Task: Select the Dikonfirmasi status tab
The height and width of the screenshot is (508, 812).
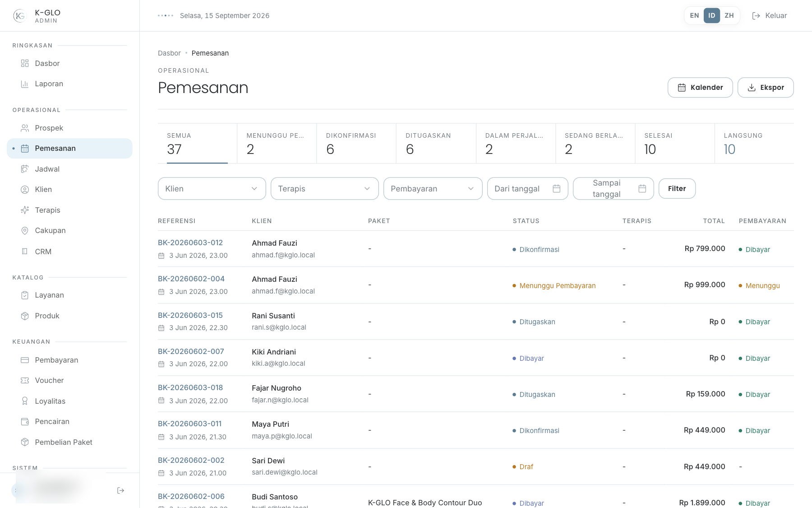Action: pyautogui.click(x=356, y=143)
